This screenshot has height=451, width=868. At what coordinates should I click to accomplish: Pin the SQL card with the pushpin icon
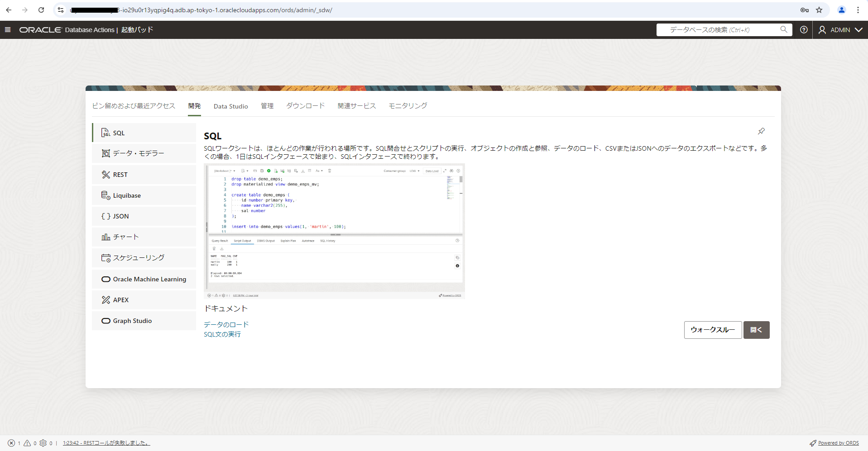pyautogui.click(x=761, y=131)
